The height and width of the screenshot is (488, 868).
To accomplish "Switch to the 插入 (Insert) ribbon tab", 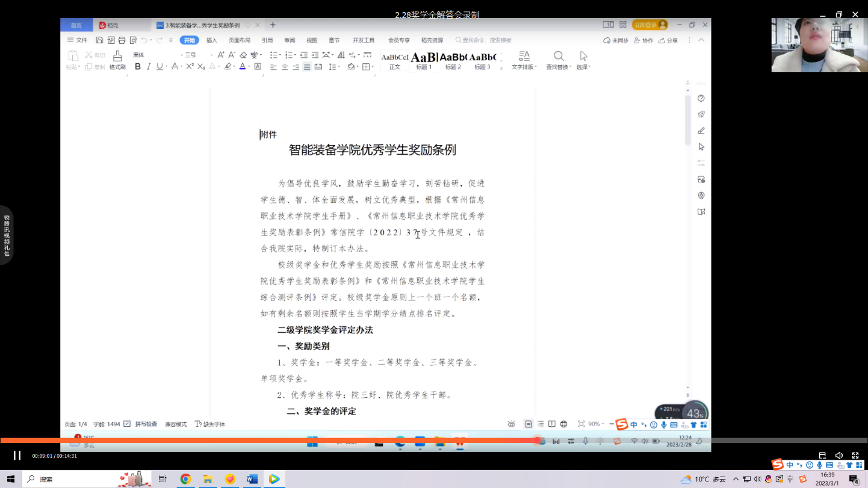I will (212, 40).
